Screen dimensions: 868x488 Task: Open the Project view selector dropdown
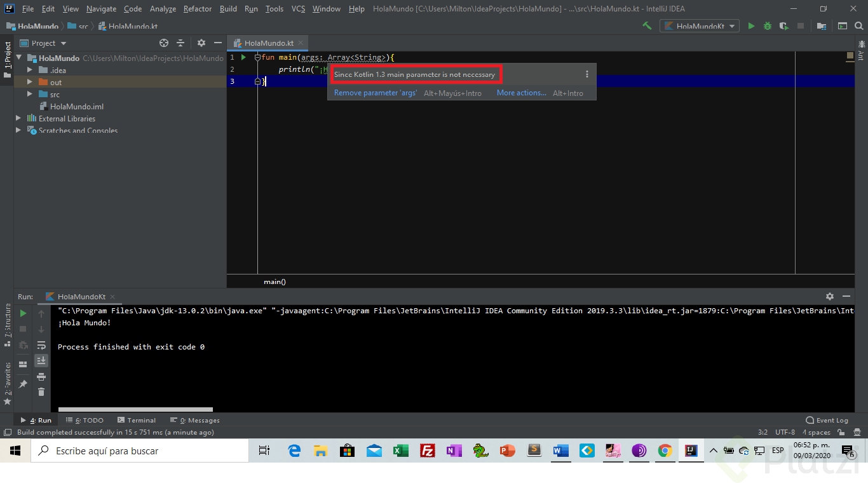[43, 43]
